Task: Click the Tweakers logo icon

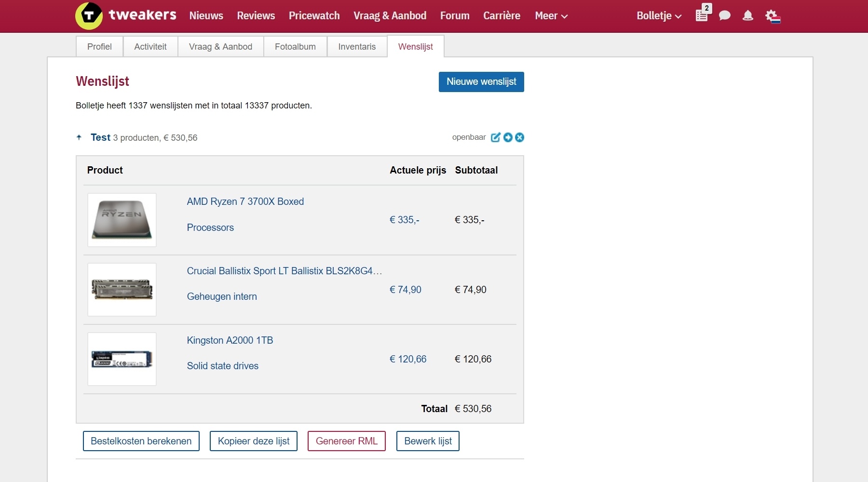Action: point(89,16)
